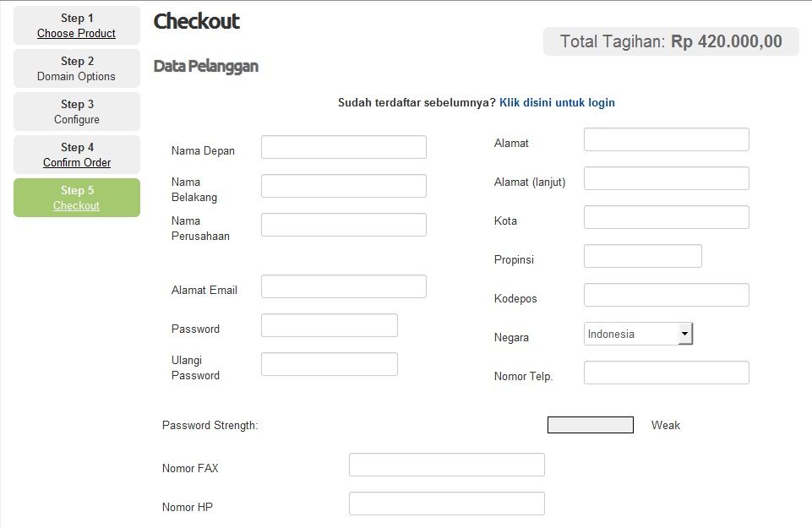This screenshot has height=528, width=812.
Task: Click the Alamat address field
Action: coord(667,139)
